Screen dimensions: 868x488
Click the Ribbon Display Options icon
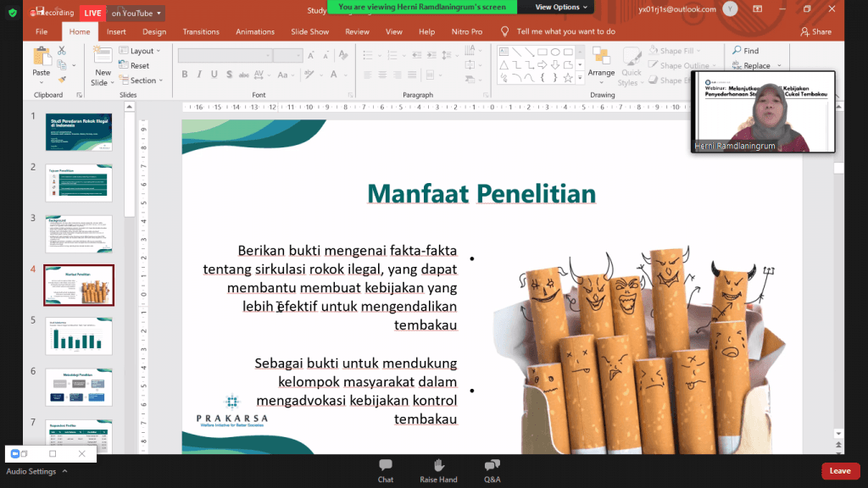[x=757, y=8]
